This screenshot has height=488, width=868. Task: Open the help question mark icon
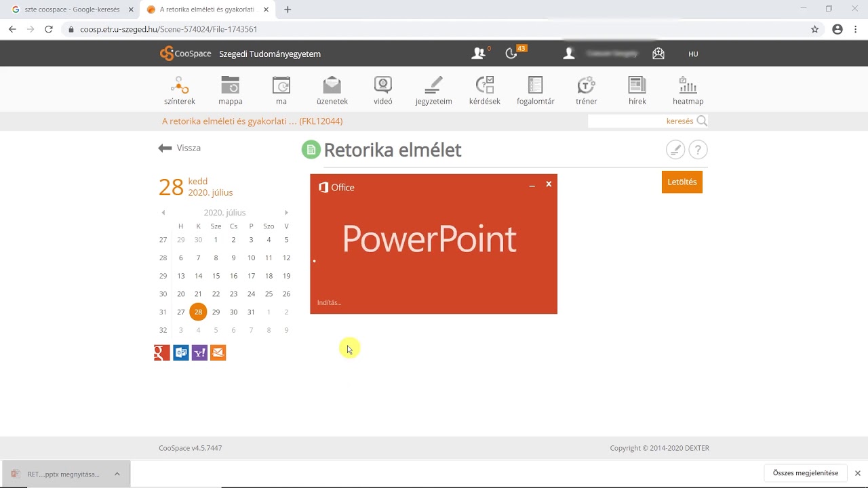coord(698,150)
